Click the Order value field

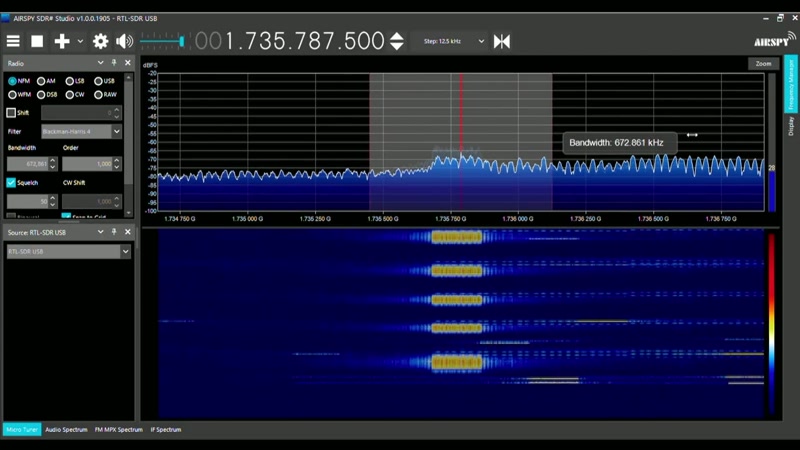87,164
